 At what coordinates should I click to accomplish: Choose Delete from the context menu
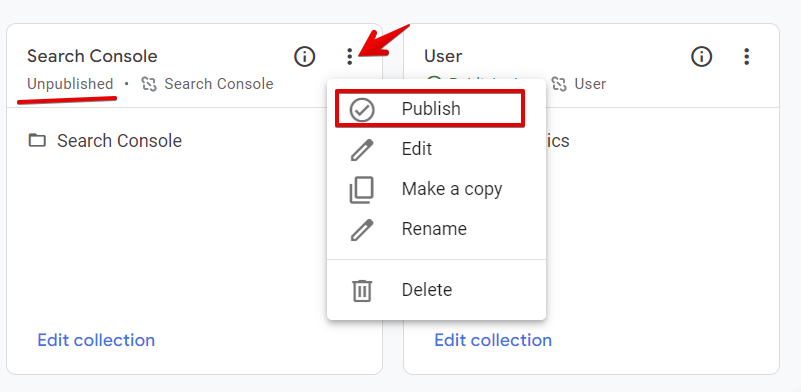[x=436, y=290]
